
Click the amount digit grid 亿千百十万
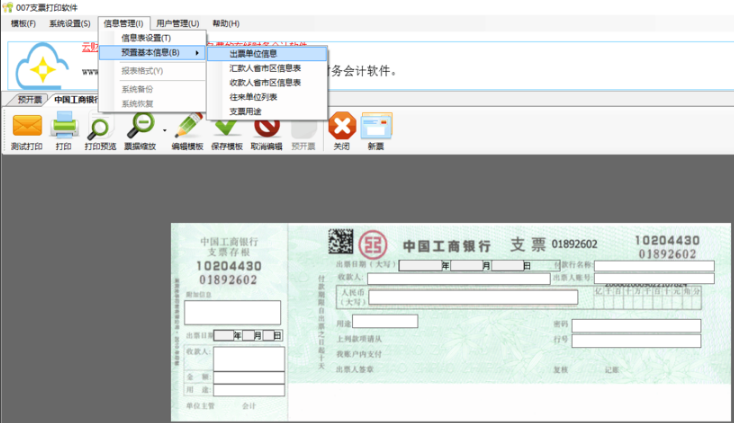pyautogui.click(x=648, y=298)
